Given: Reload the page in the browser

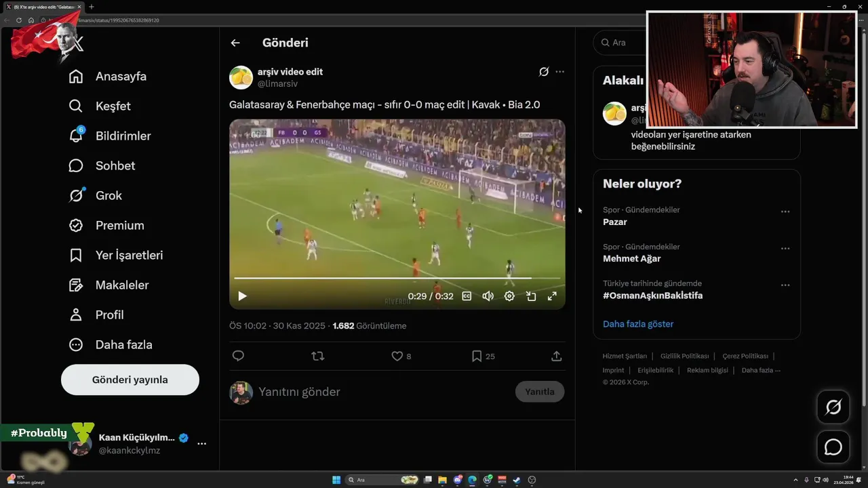Looking at the screenshot, I should pyautogui.click(x=19, y=20).
